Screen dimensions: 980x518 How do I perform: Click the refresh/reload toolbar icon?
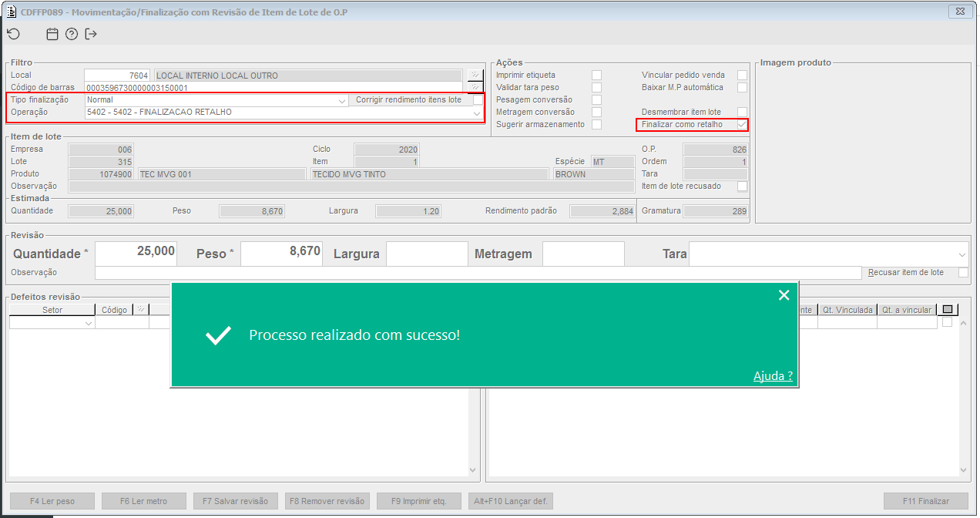[13, 34]
